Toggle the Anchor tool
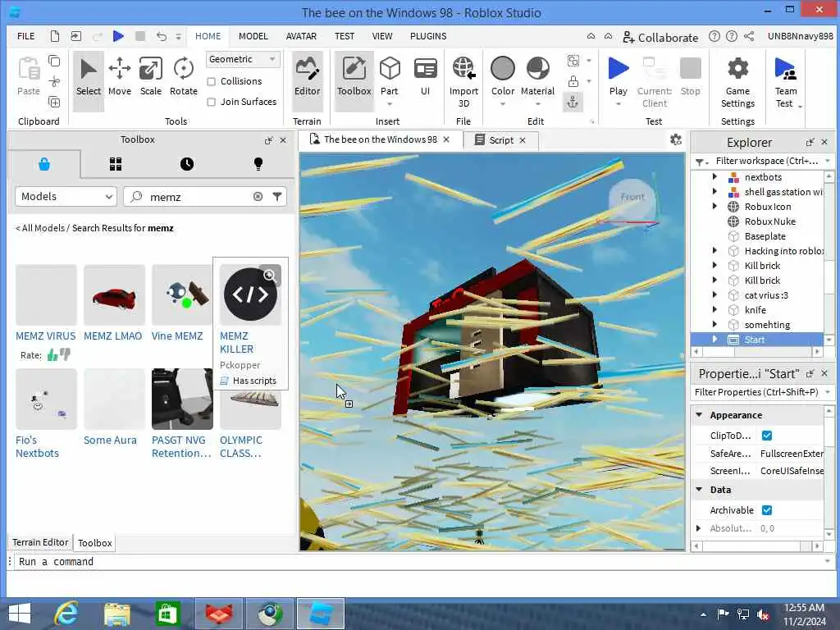Screen dimensions: 840x630 (x=573, y=102)
